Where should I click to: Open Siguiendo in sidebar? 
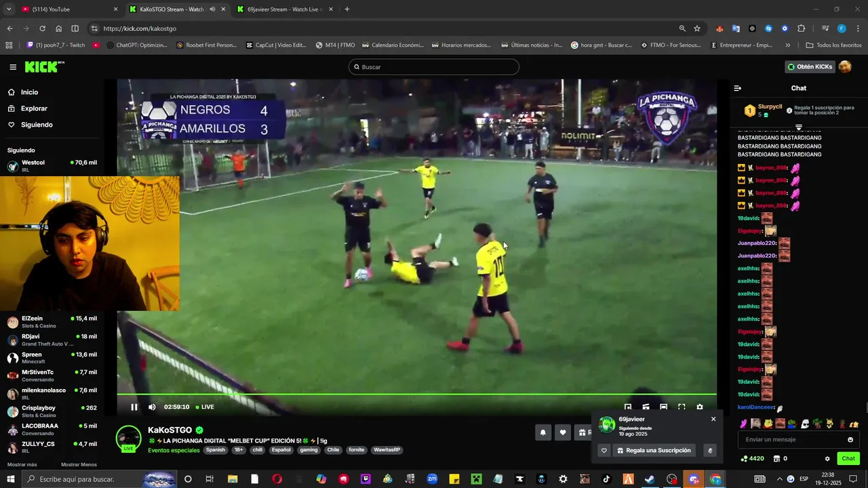pos(37,125)
